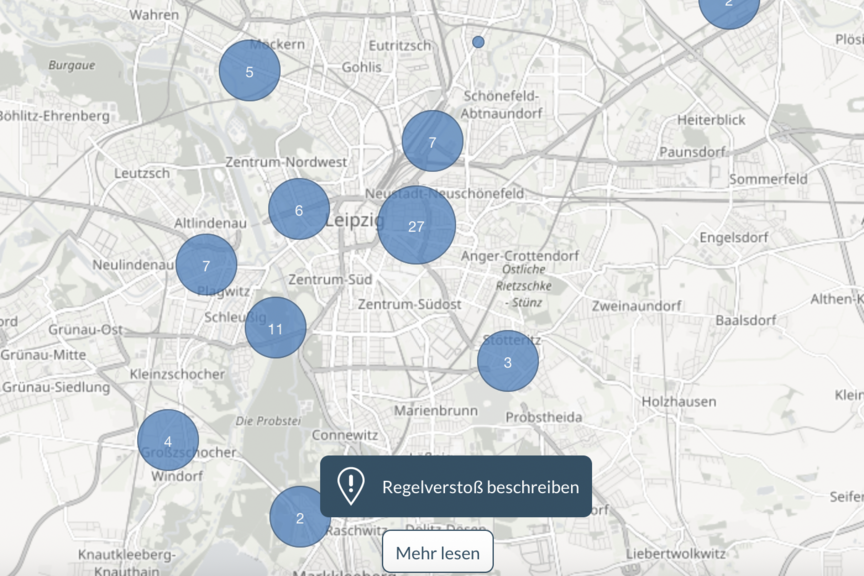Select the cluster marker labeled 4 at Großzschocher
The image size is (864, 576).
168,440
